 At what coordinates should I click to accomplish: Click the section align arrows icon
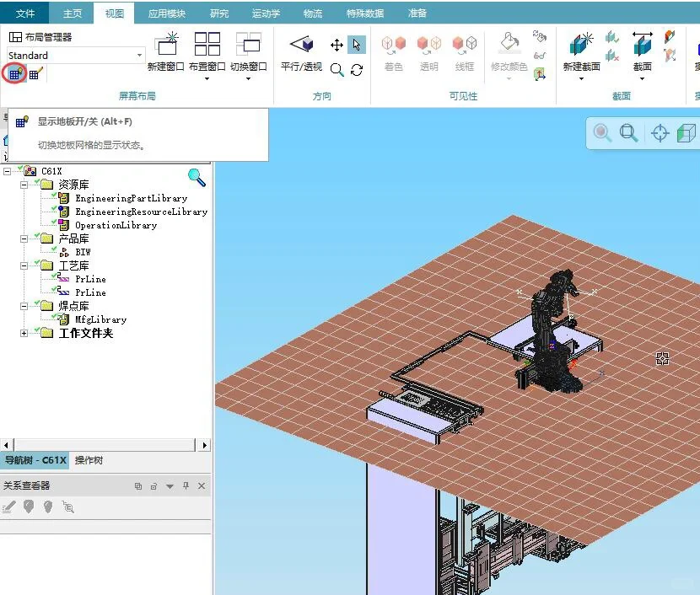click(x=670, y=56)
